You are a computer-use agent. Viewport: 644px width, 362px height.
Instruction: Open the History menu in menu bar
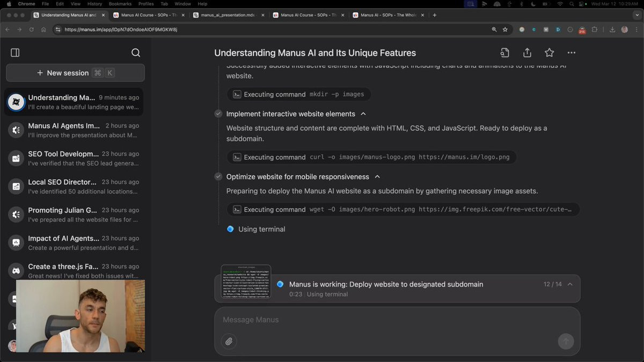(x=94, y=4)
